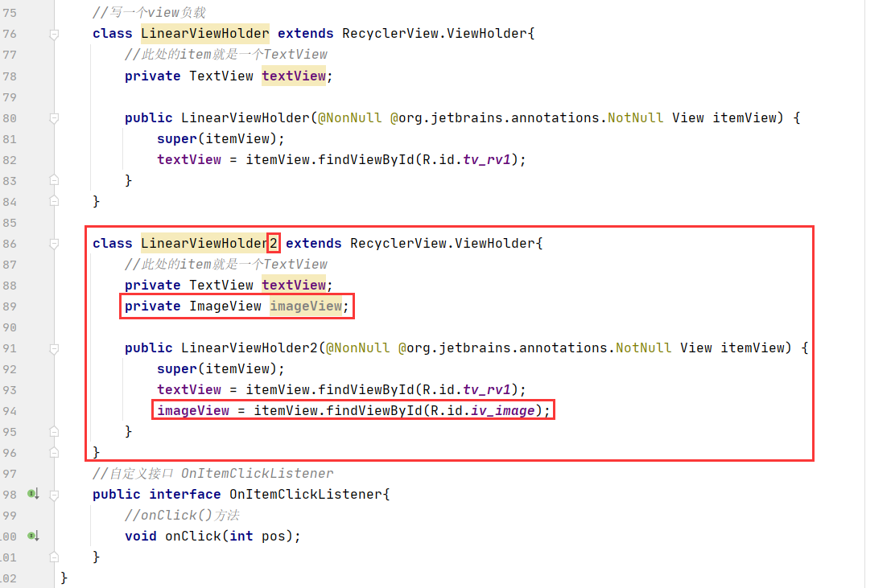891x588 pixels.
Task: Click the LinearViewHolder2 class name on line 86
Action: click(209, 244)
